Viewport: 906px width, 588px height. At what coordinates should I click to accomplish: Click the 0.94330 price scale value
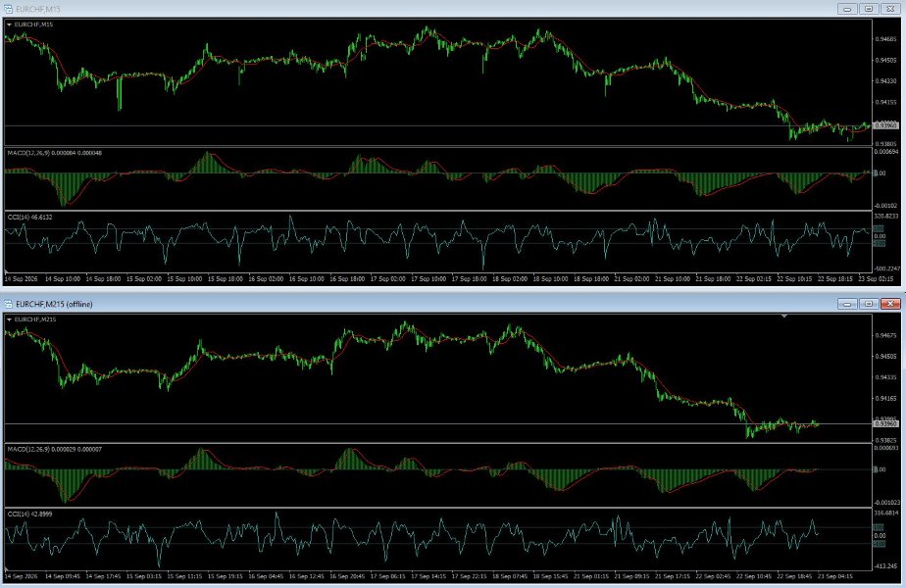(x=885, y=81)
